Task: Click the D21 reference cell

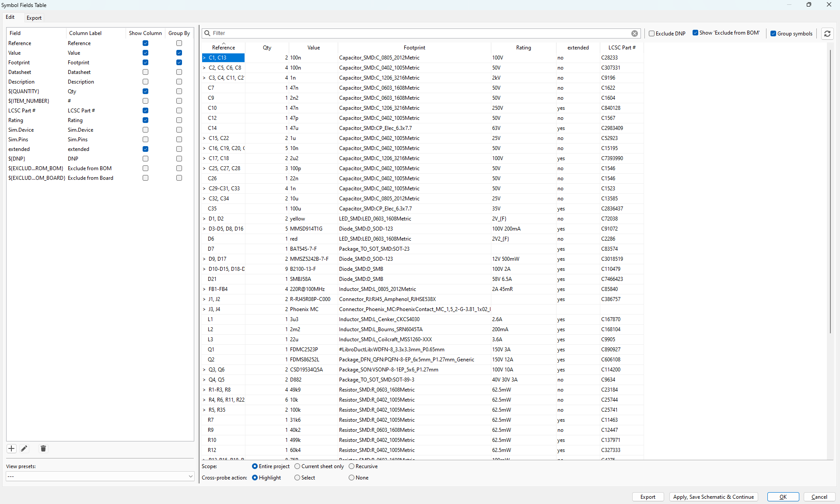Action: pyautogui.click(x=224, y=279)
